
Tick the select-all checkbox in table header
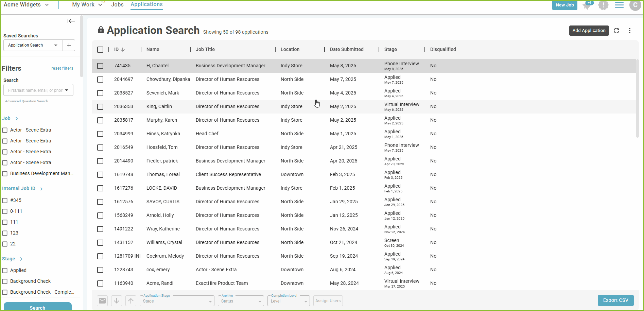100,50
